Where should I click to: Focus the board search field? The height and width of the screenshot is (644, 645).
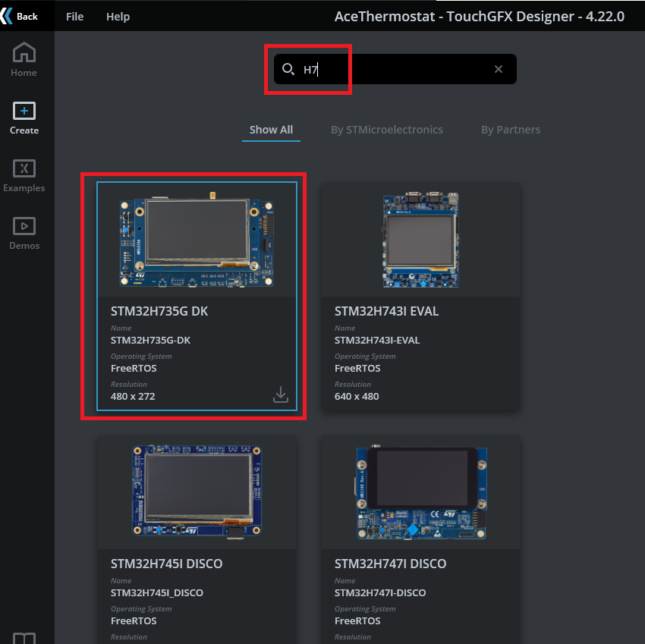pos(395,69)
